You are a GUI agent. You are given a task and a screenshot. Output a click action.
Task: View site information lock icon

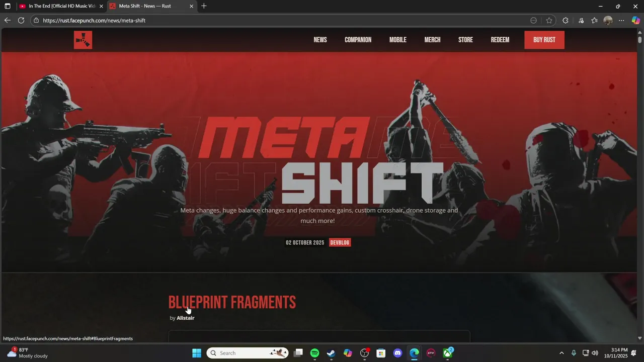(x=36, y=21)
